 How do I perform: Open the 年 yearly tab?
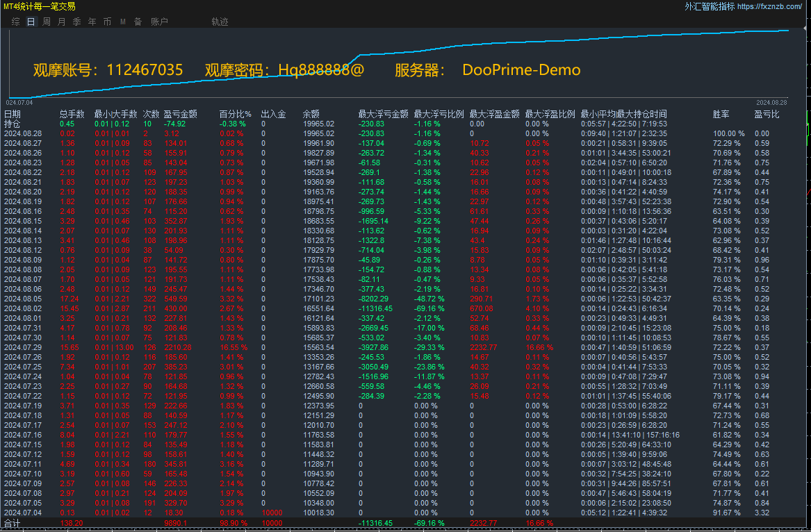coord(92,22)
